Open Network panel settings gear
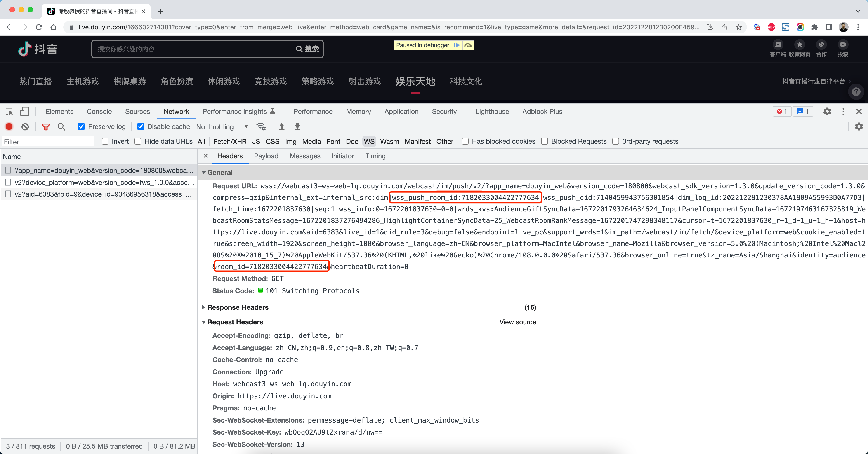This screenshot has width=868, height=454. (x=859, y=127)
